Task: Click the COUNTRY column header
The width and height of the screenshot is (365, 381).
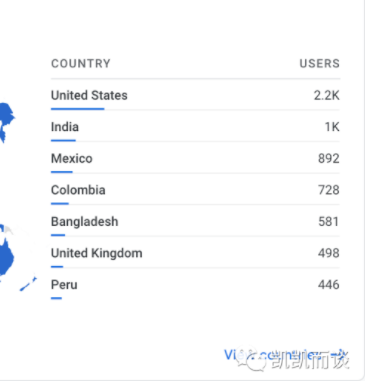Action: tap(81, 63)
